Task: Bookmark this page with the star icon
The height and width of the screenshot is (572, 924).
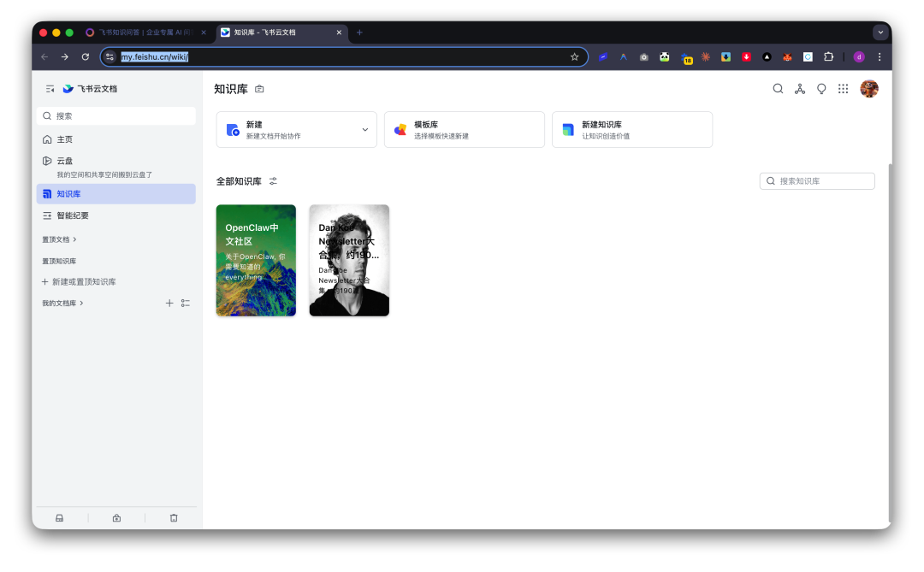Action: point(574,57)
